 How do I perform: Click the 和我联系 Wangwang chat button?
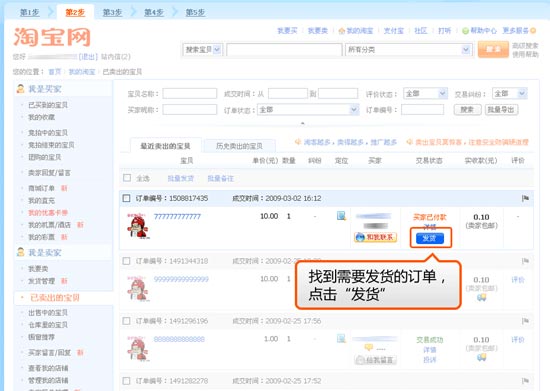(x=375, y=237)
